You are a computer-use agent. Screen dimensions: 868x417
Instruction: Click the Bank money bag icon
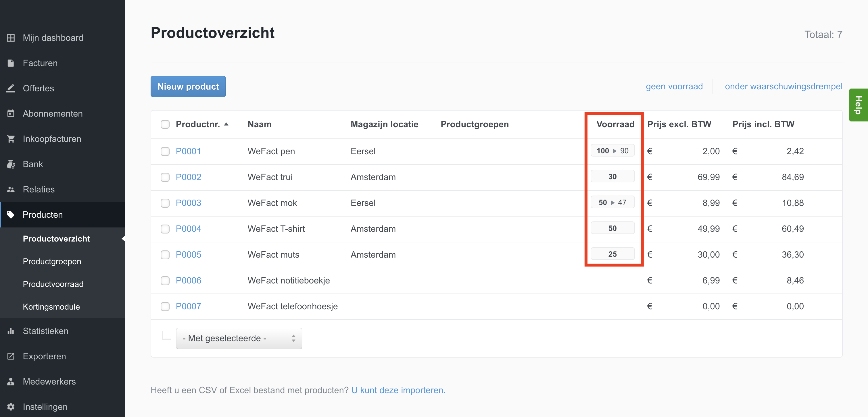tap(11, 164)
